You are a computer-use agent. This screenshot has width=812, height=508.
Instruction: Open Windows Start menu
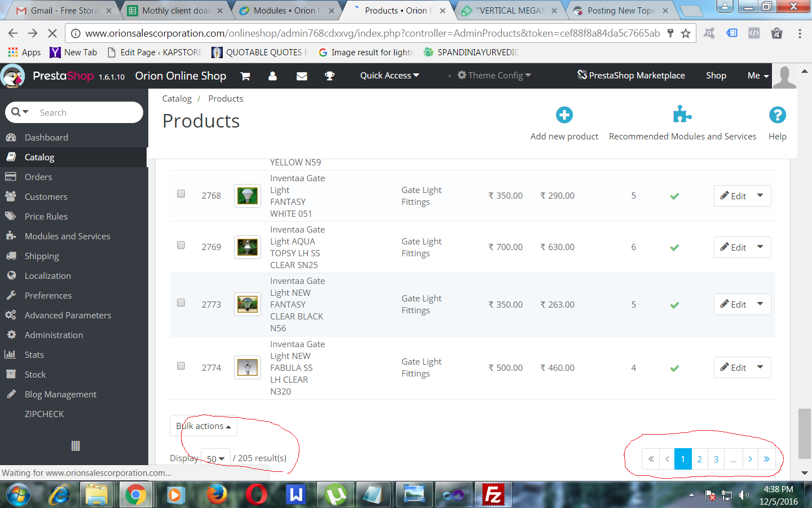pyautogui.click(x=18, y=495)
